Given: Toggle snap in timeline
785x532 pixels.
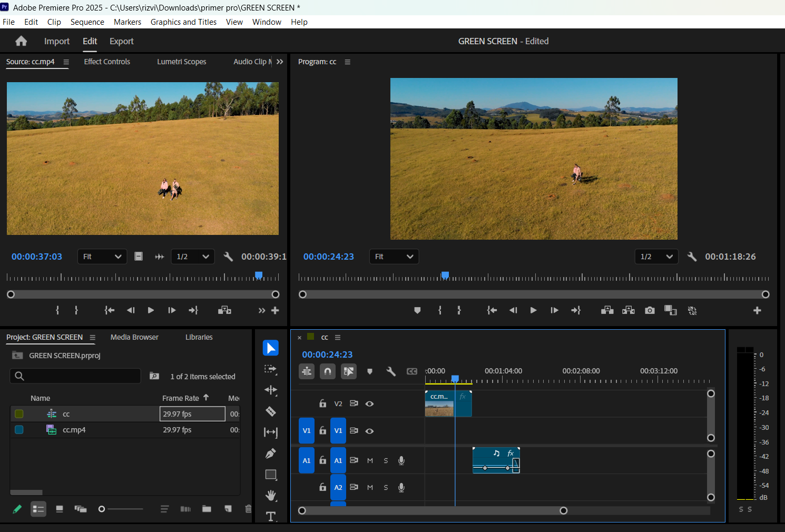Looking at the screenshot, I should point(328,372).
